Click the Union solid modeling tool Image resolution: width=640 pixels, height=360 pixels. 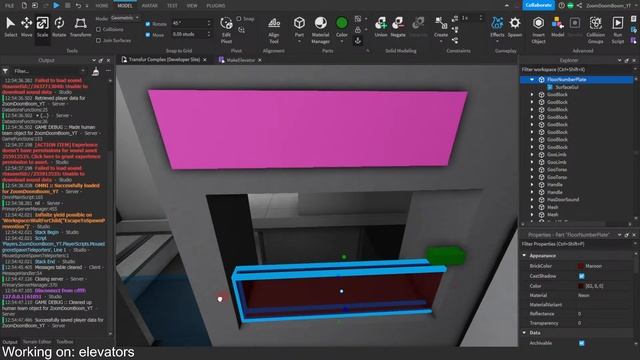pos(381,27)
